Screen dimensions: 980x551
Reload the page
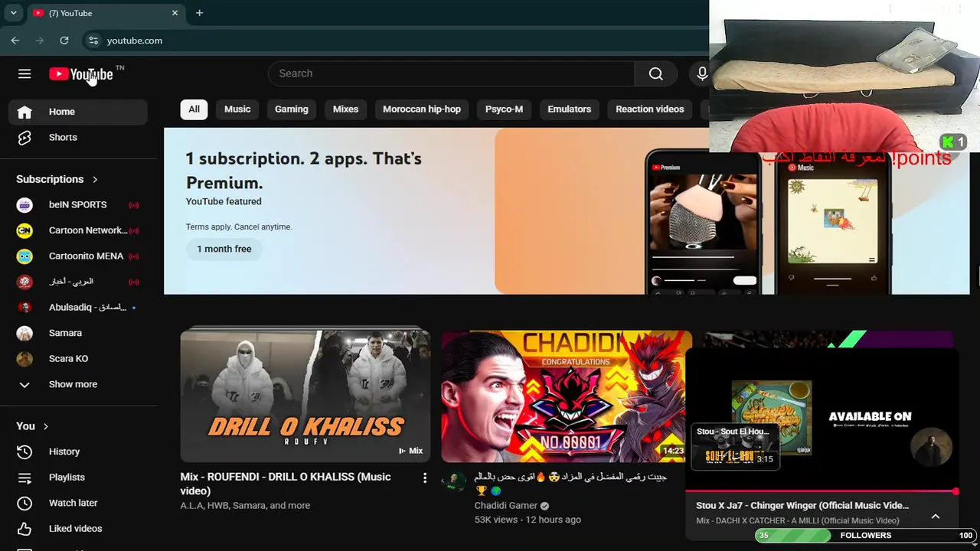coord(64,41)
